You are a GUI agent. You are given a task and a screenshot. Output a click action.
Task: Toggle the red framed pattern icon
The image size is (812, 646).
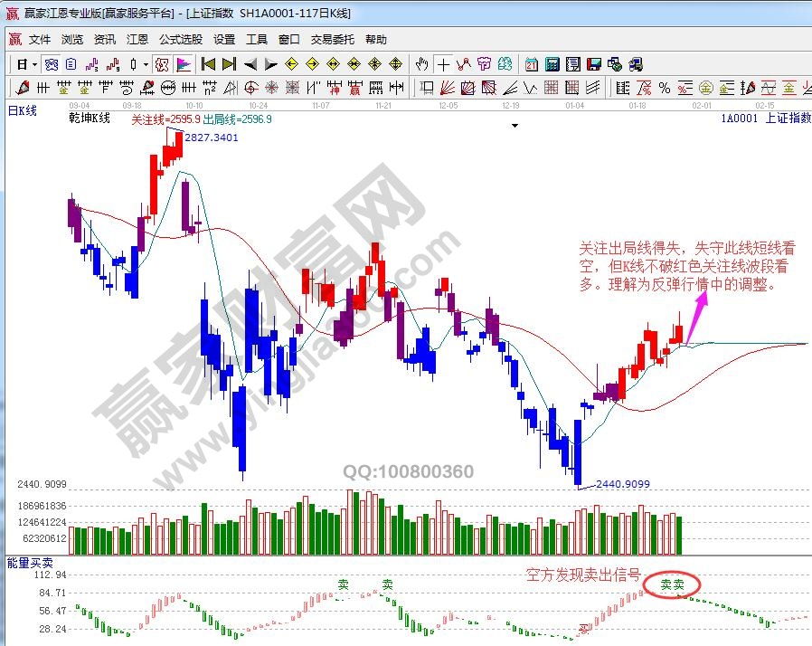pos(162,64)
